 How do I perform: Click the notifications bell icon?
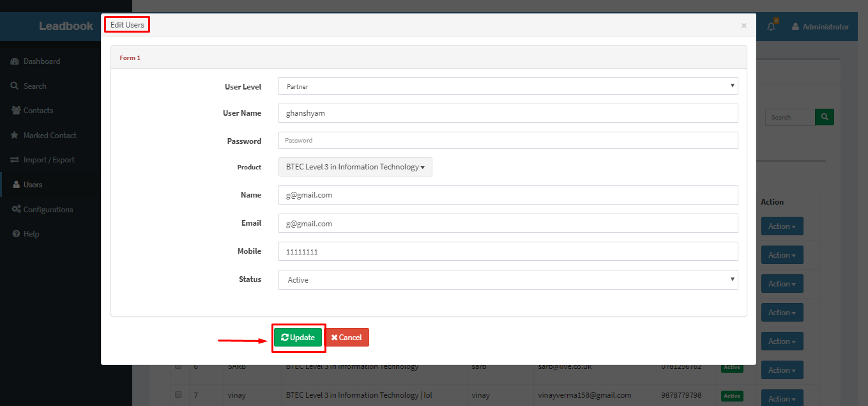point(771,27)
